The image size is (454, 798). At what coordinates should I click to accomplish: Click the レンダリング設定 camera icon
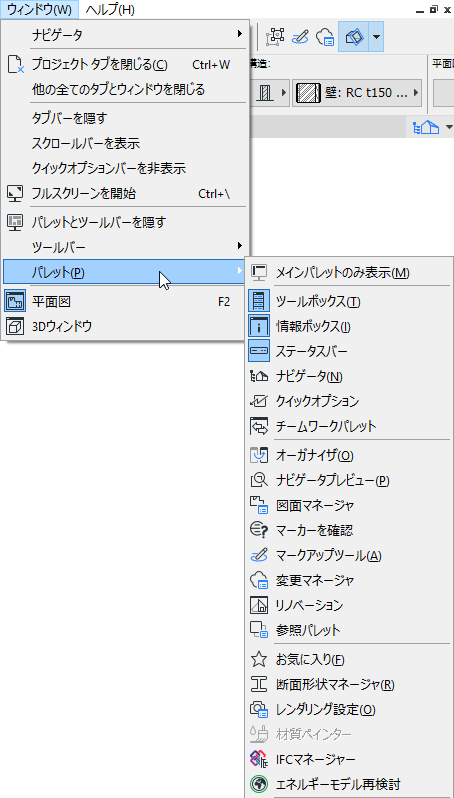coord(259,709)
